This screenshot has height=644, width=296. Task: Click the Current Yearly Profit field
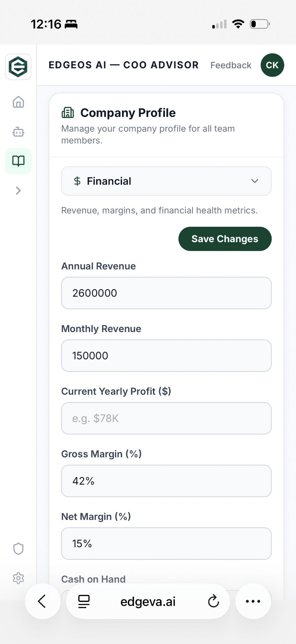point(166,418)
